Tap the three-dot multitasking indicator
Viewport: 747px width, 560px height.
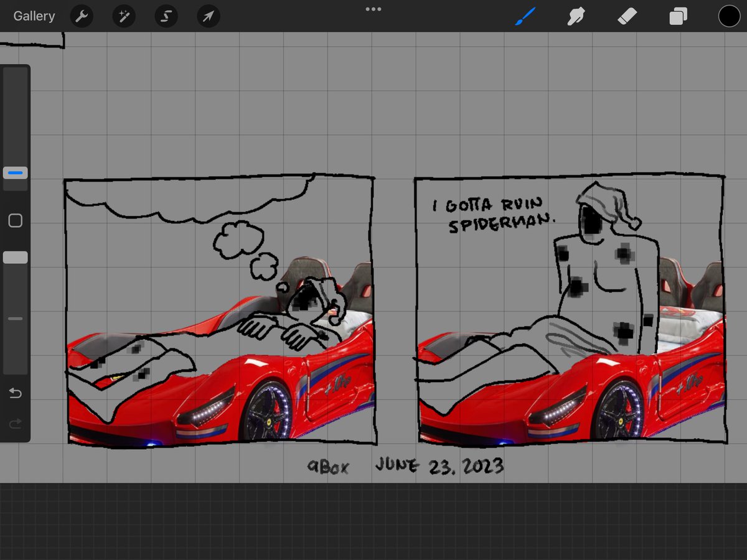[374, 9]
